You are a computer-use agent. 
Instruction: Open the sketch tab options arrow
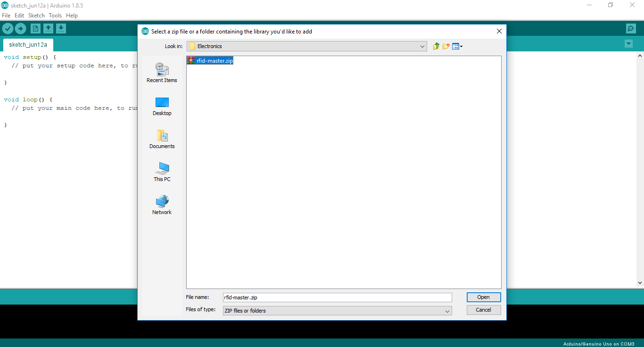tap(628, 44)
